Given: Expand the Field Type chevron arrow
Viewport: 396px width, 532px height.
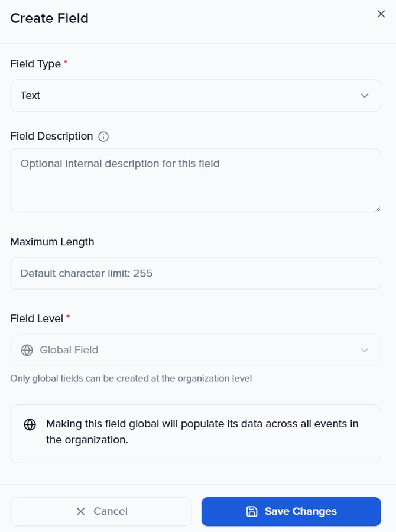Looking at the screenshot, I should [365, 96].
